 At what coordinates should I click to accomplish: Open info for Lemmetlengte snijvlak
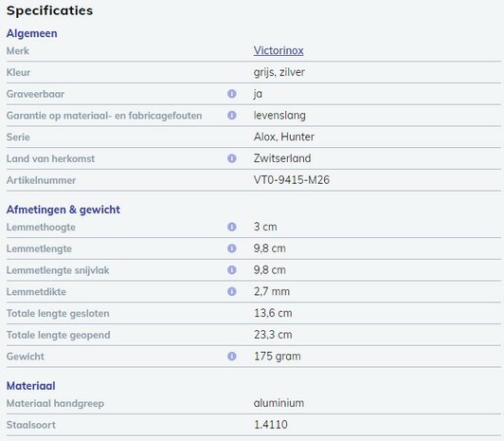point(232,270)
